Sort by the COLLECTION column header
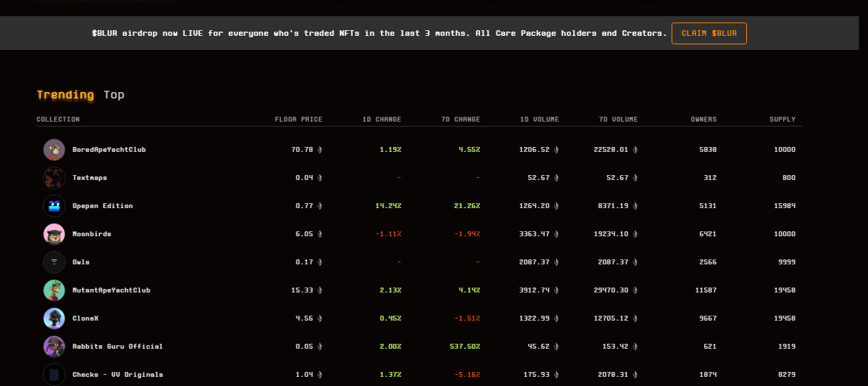 (58, 120)
